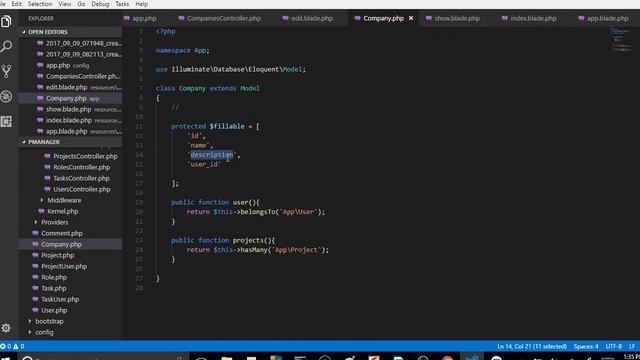Open the Debug view icon
The image size is (640, 360).
[6, 97]
